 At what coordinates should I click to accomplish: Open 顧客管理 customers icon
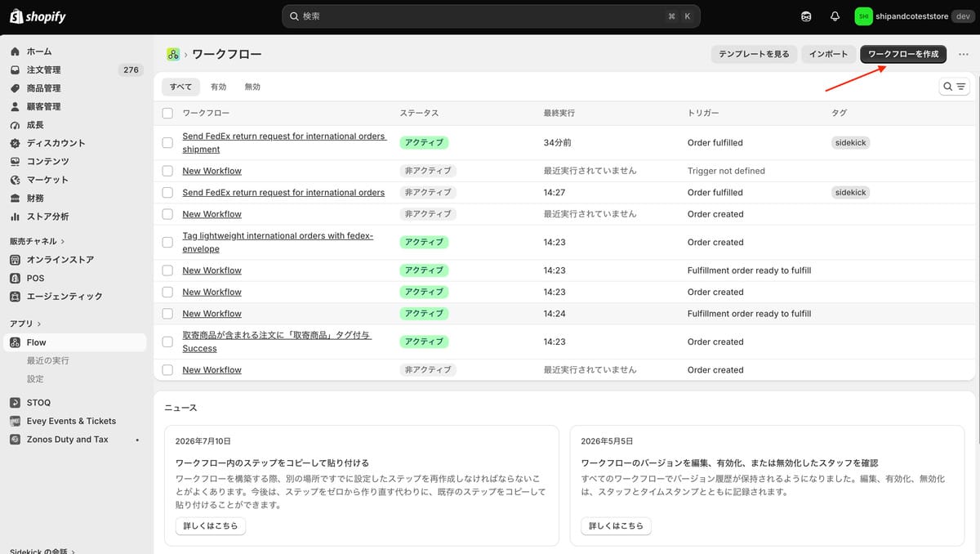16,107
